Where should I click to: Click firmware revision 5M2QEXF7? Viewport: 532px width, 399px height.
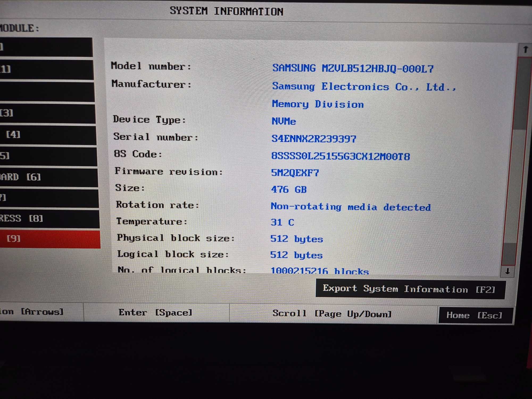pyautogui.click(x=295, y=173)
